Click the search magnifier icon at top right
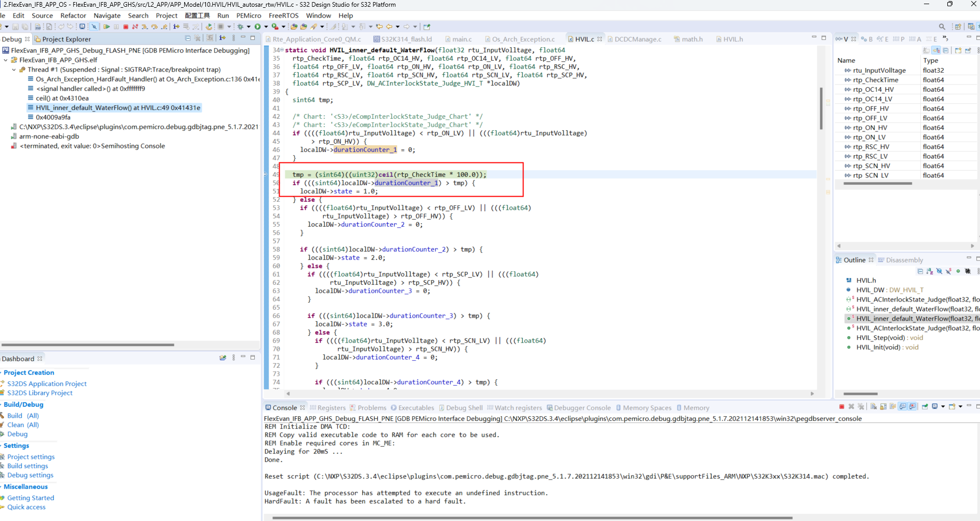This screenshot has width=980, height=521. pos(942,26)
